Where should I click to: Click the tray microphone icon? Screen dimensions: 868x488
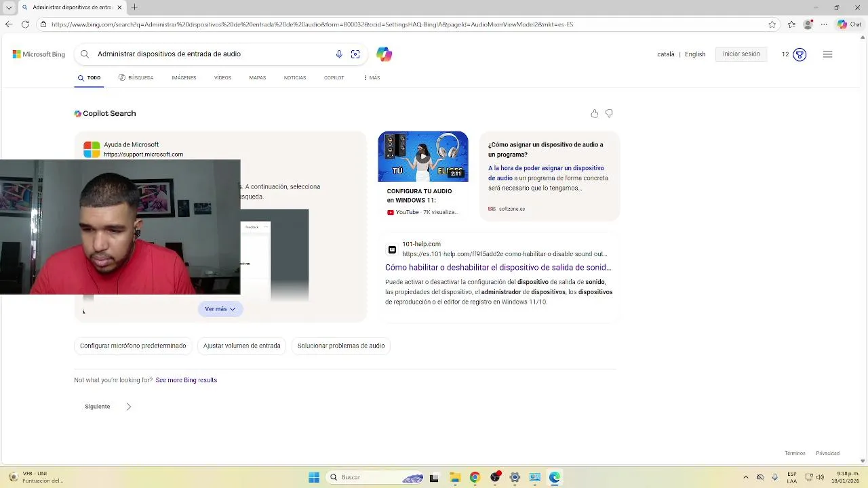775,477
